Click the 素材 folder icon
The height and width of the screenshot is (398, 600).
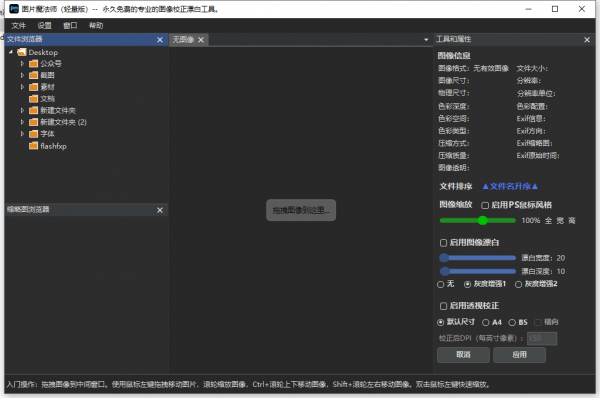(34, 87)
